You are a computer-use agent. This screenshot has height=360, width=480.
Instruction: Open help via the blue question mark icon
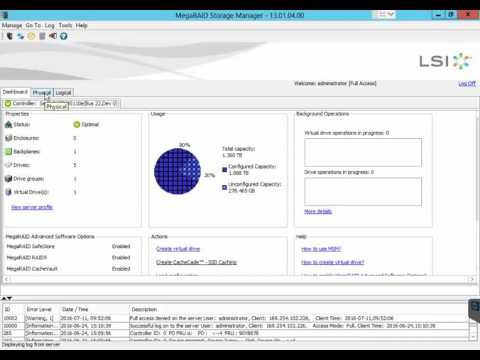[x=64, y=36]
